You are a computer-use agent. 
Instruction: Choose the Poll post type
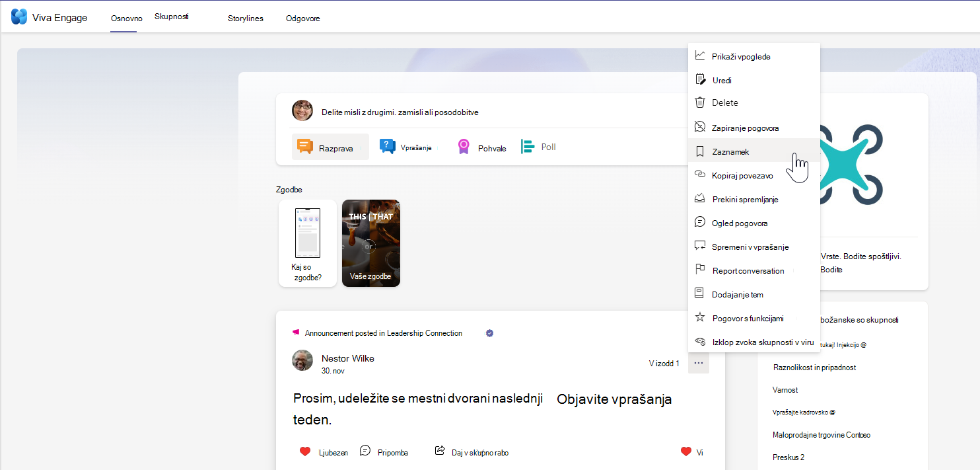tap(539, 147)
